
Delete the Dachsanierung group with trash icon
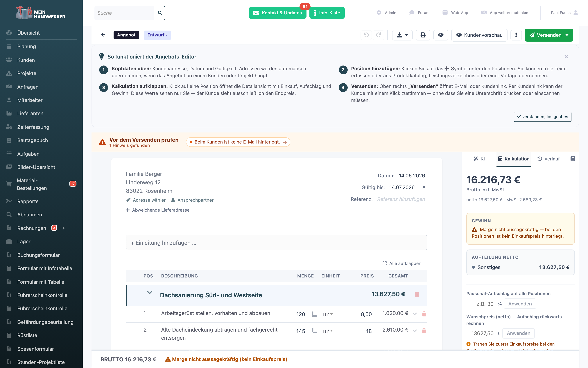pyautogui.click(x=417, y=295)
